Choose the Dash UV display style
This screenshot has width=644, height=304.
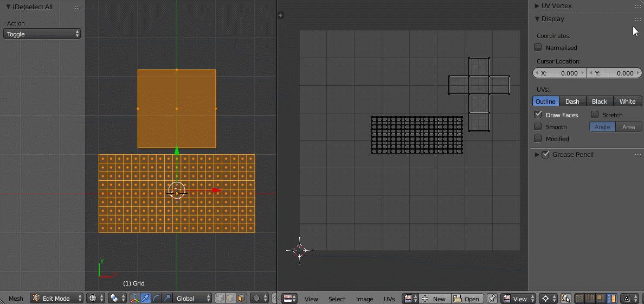[x=572, y=102]
